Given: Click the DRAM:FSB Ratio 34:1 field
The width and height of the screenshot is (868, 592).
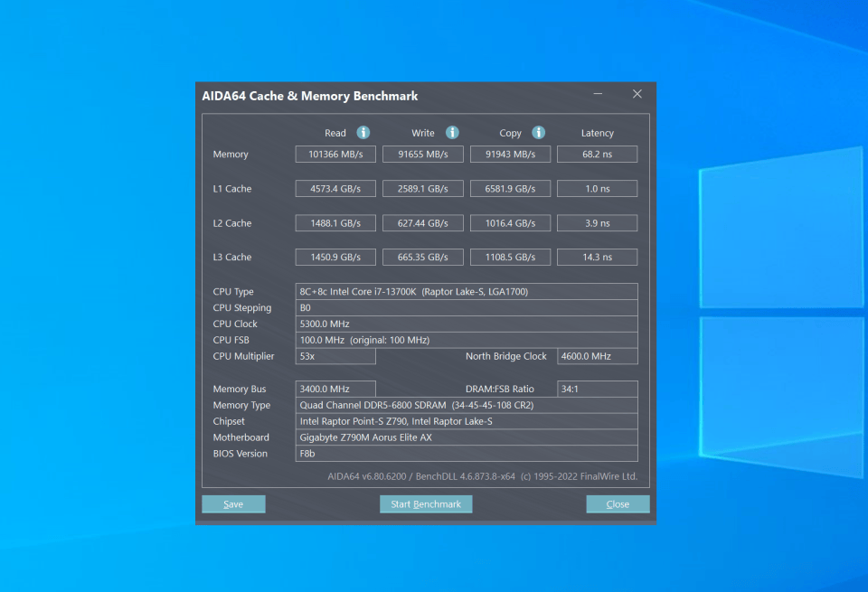Looking at the screenshot, I should [597, 390].
